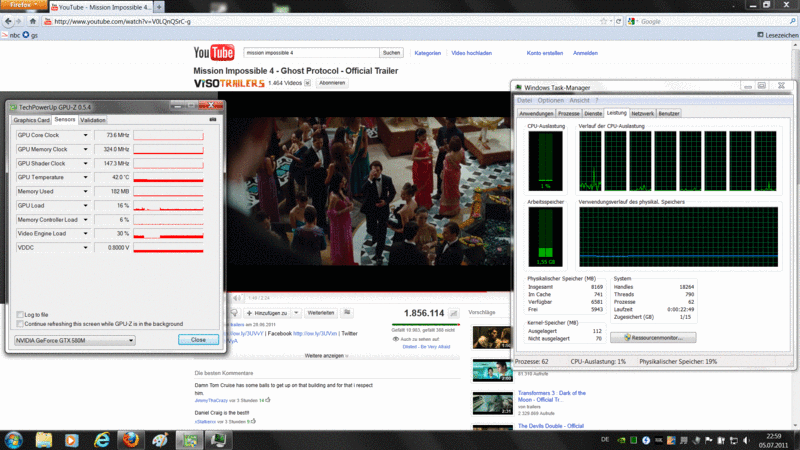Open Ressourcenmonitor from Task Manager
The width and height of the screenshot is (800, 450).
pos(653,337)
